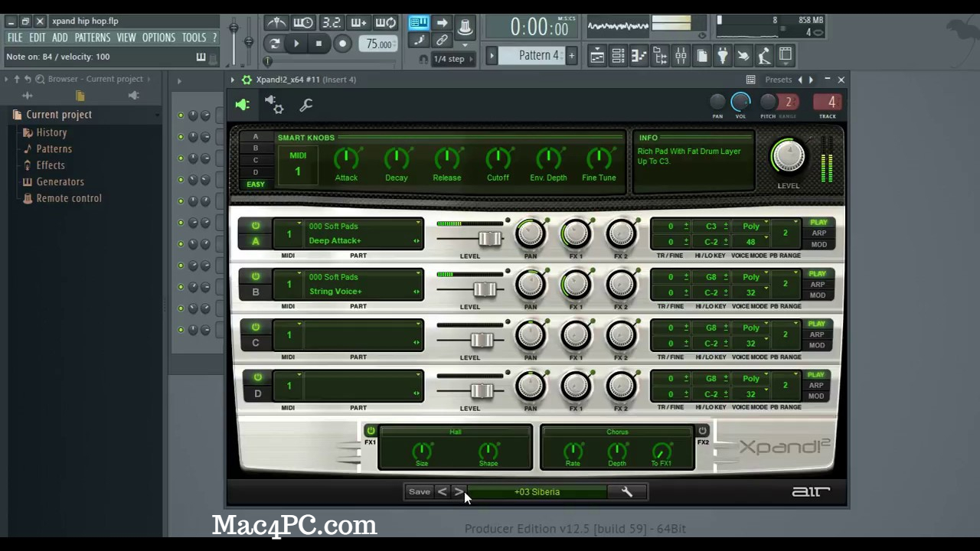Open the ADD menu
Viewport: 980px width, 551px height.
pyautogui.click(x=60, y=37)
